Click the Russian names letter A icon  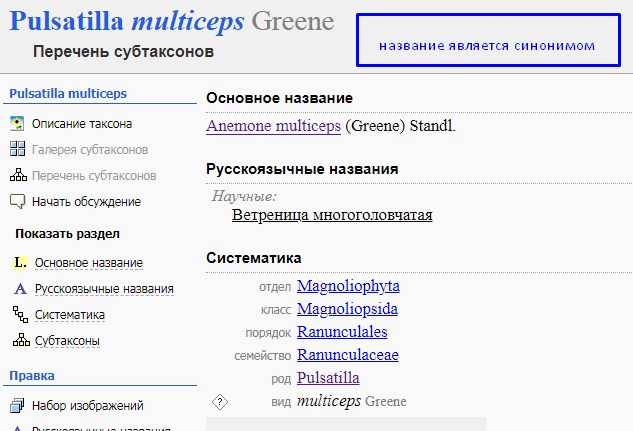pyautogui.click(x=20, y=289)
